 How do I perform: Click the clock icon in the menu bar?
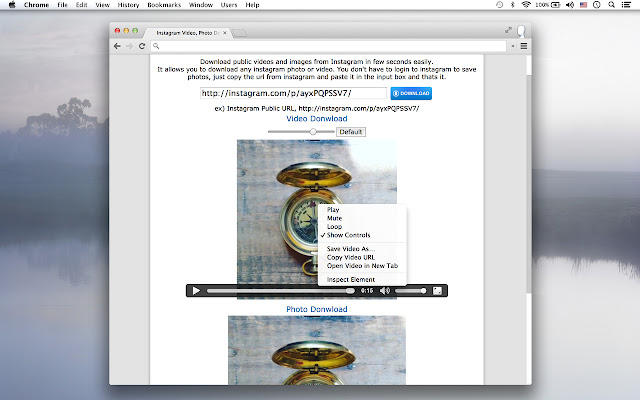click(x=597, y=5)
